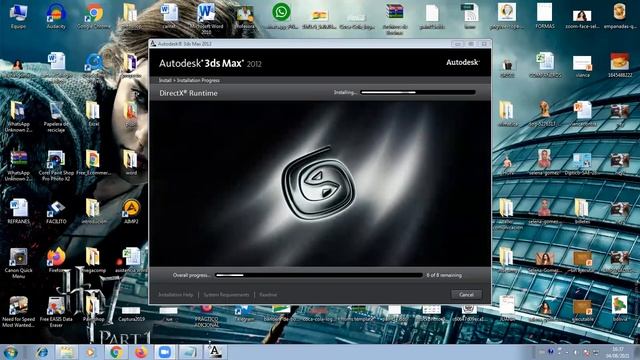
Task: Click the taskbar clock showing date
Action: pyautogui.click(x=618, y=352)
